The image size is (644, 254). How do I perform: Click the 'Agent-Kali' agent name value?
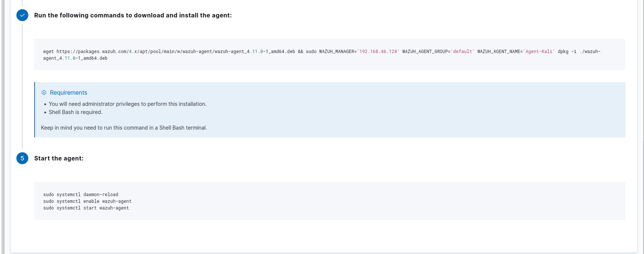click(539, 51)
